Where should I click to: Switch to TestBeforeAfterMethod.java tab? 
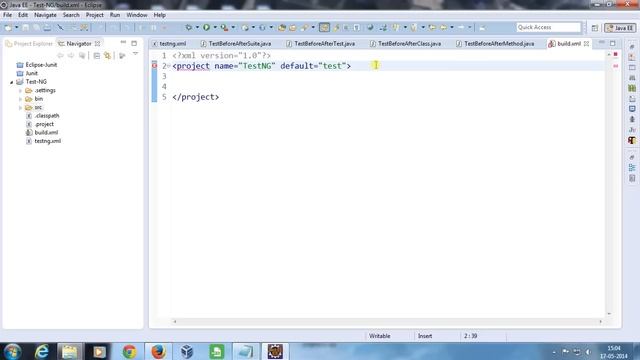[x=495, y=43]
